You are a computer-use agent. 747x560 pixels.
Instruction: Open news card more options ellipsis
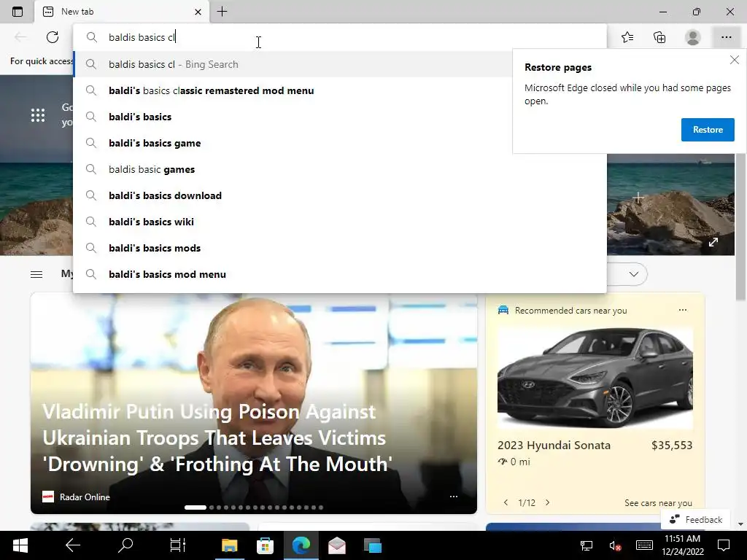coord(454,497)
